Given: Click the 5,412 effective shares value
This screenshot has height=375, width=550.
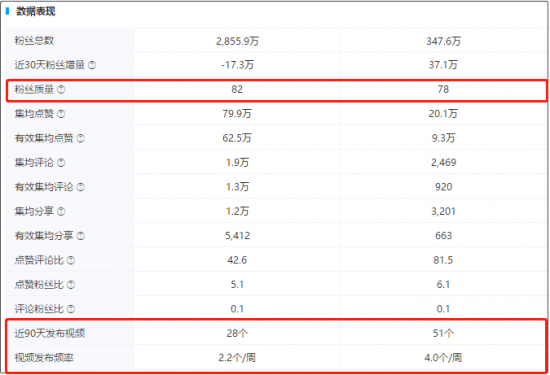Looking at the screenshot, I should coord(237,236).
